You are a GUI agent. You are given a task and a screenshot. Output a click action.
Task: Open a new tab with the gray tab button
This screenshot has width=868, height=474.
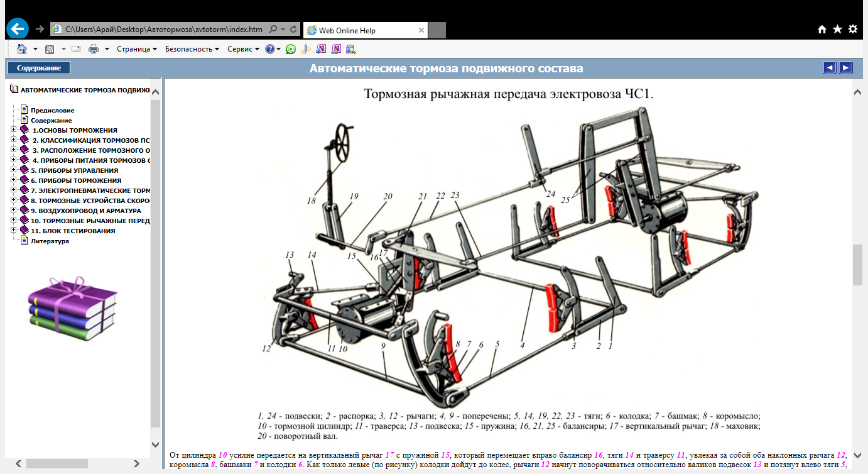[437, 30]
